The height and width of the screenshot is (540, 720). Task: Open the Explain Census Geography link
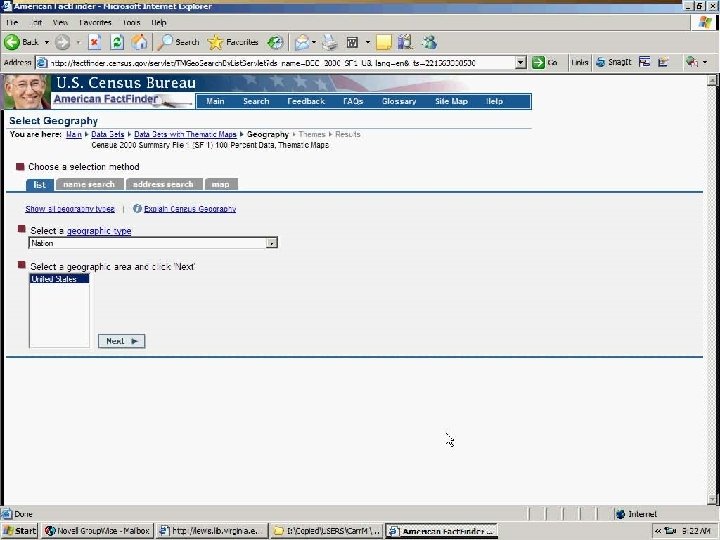click(x=190, y=209)
